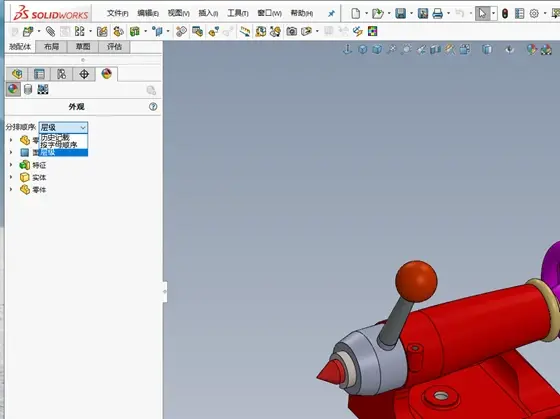This screenshot has height=419, width=560.
Task: Toggle the pin on the menu bar
Action: point(331,14)
